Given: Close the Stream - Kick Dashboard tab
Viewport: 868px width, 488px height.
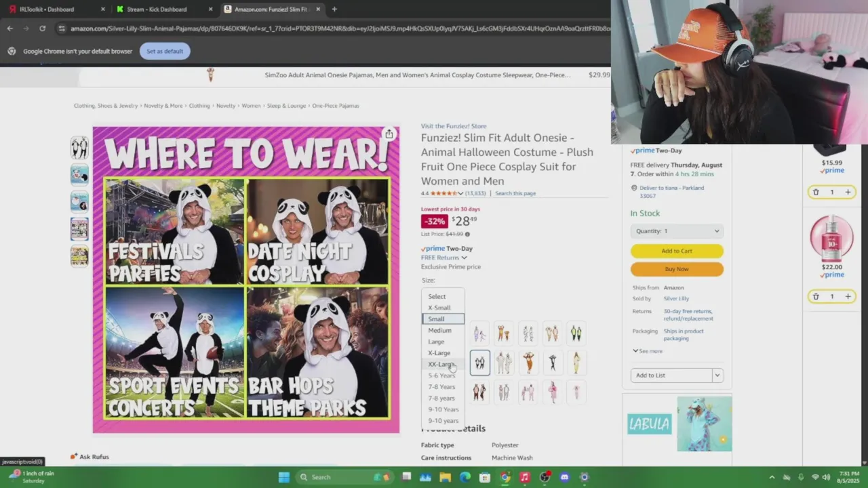Looking at the screenshot, I should (x=210, y=9).
